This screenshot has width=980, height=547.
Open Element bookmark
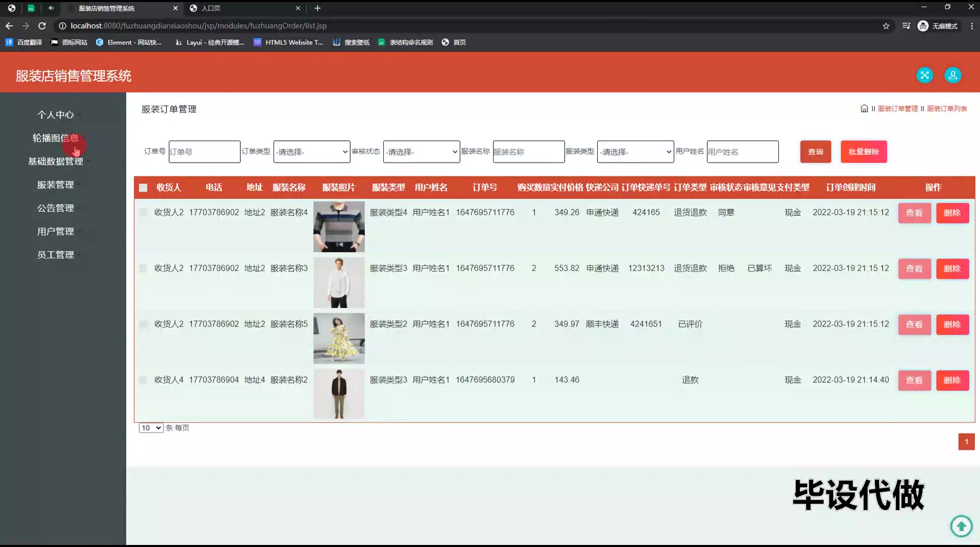tap(129, 42)
